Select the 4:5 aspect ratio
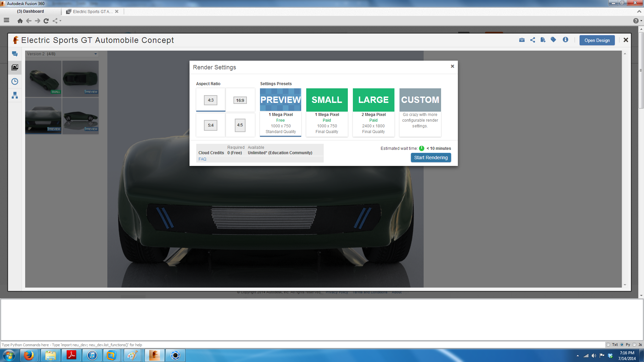 click(x=240, y=125)
